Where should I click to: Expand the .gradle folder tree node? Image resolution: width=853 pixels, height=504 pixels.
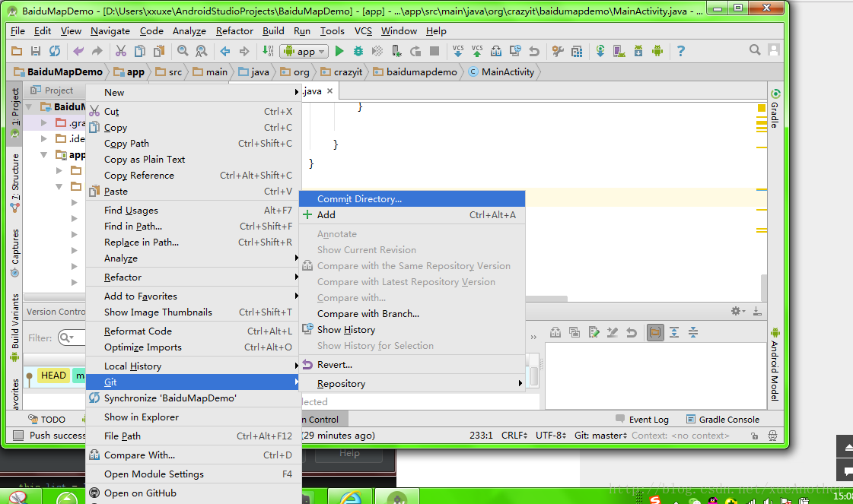point(45,123)
